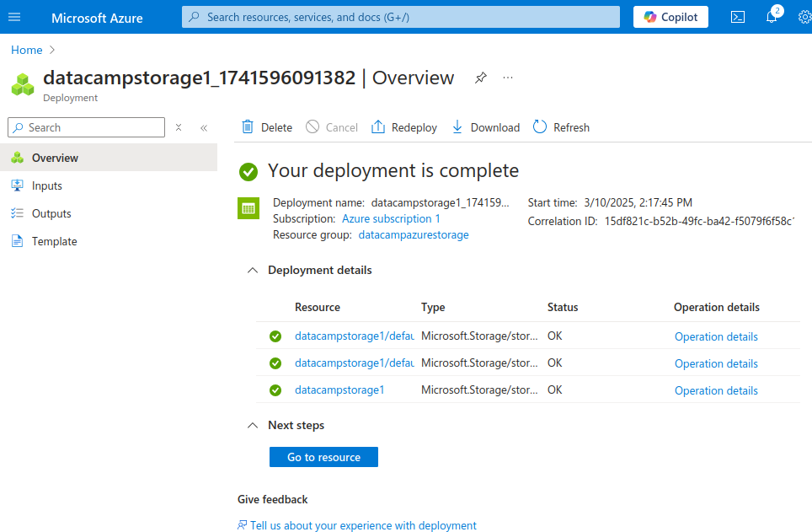Image resolution: width=812 pixels, height=532 pixels.
Task: Click the Status column header
Action: coord(563,307)
